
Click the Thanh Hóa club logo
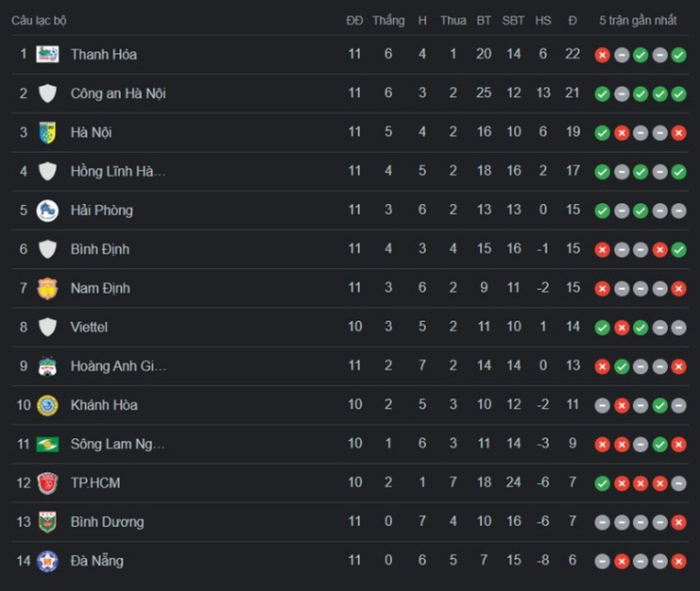click(x=48, y=55)
